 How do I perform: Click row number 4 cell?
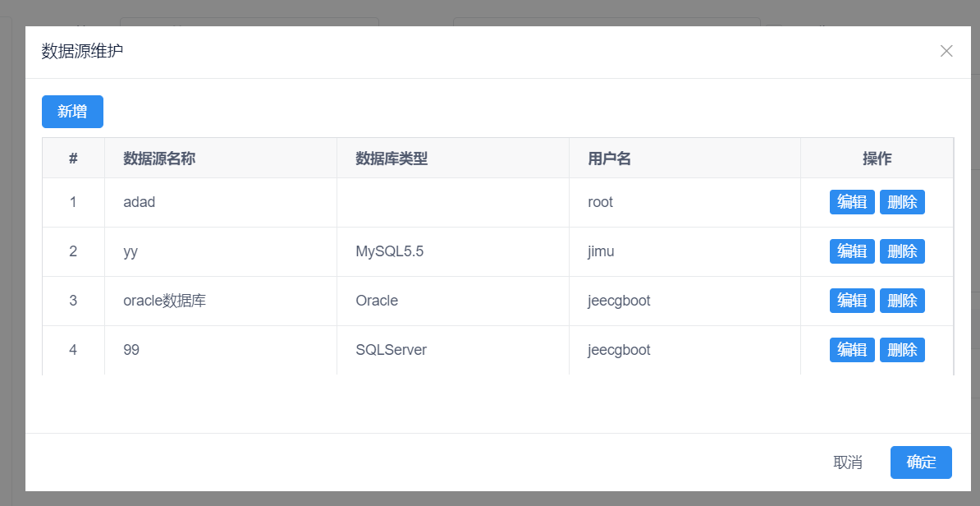coord(73,350)
